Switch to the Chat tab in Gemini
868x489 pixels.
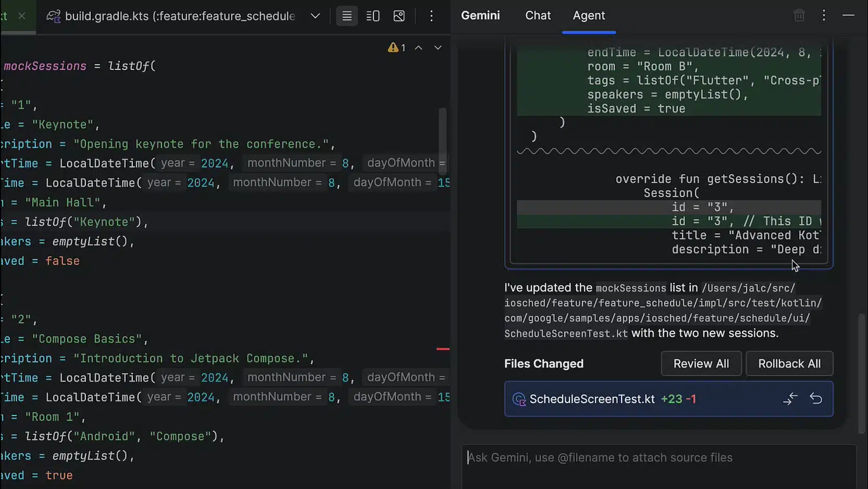538,16
